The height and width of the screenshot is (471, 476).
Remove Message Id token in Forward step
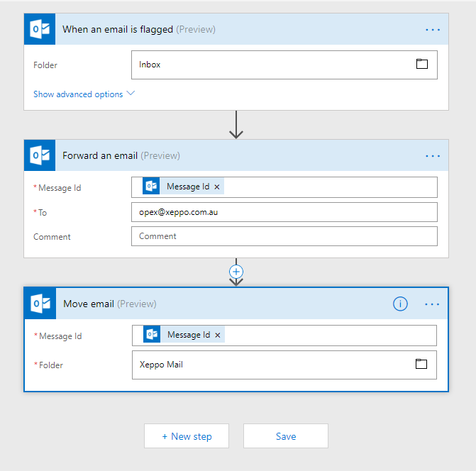(x=217, y=187)
